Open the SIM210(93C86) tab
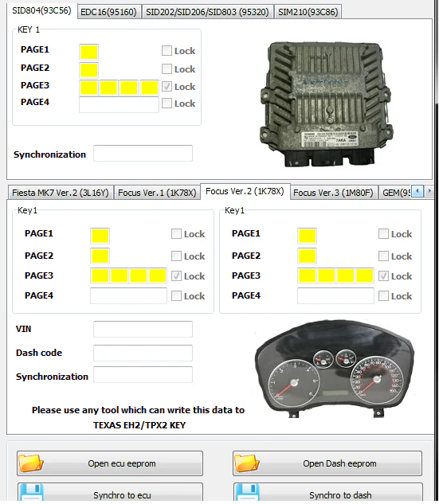The width and height of the screenshot is (439, 504). pyautogui.click(x=308, y=12)
